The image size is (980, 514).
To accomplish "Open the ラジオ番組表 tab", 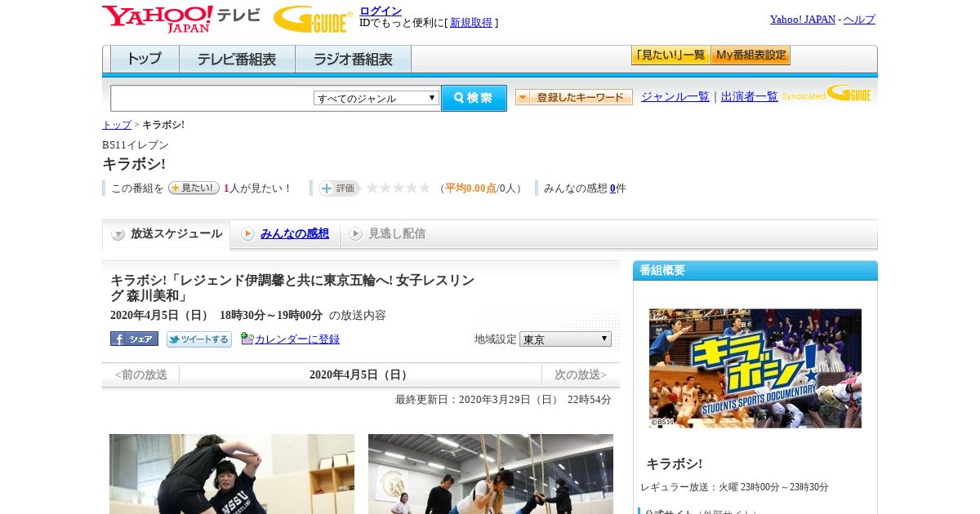I will click(x=353, y=60).
